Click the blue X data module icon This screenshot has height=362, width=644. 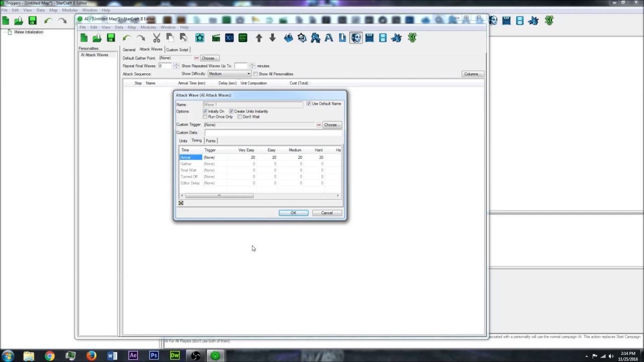coord(229,38)
